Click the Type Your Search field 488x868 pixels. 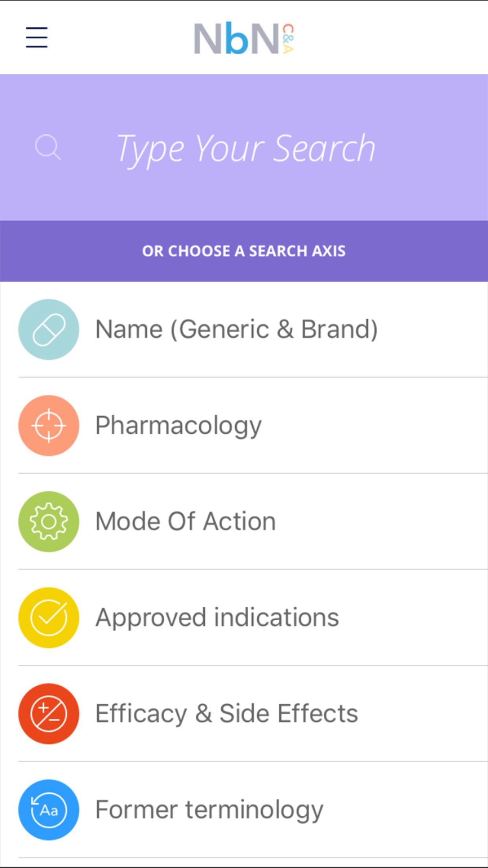coord(246,149)
